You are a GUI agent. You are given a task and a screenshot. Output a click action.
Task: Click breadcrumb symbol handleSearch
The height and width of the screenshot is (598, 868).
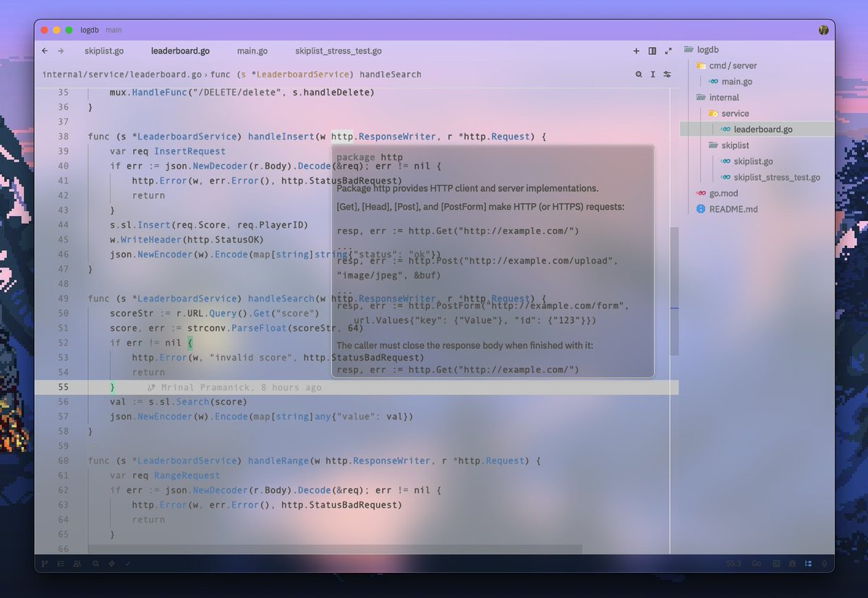(391, 74)
